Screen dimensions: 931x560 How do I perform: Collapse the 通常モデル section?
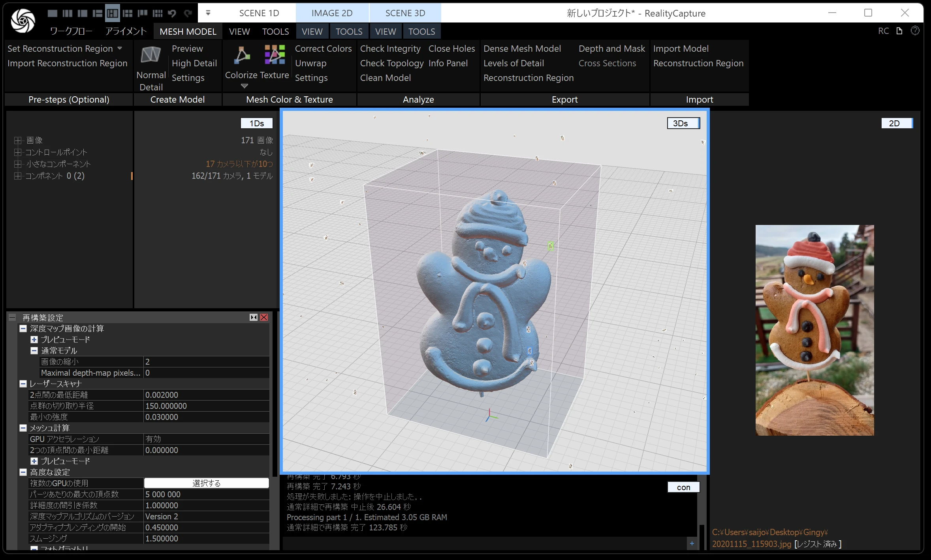(34, 350)
